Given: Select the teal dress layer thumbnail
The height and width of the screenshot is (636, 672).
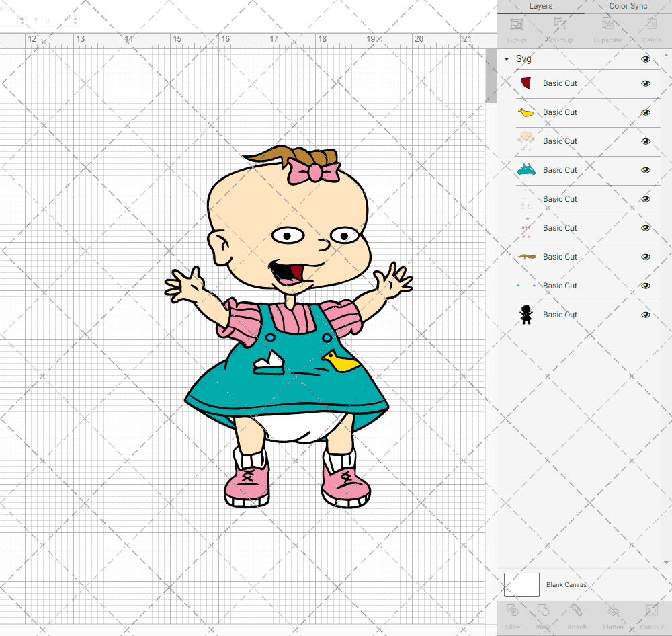Looking at the screenshot, I should [x=526, y=170].
